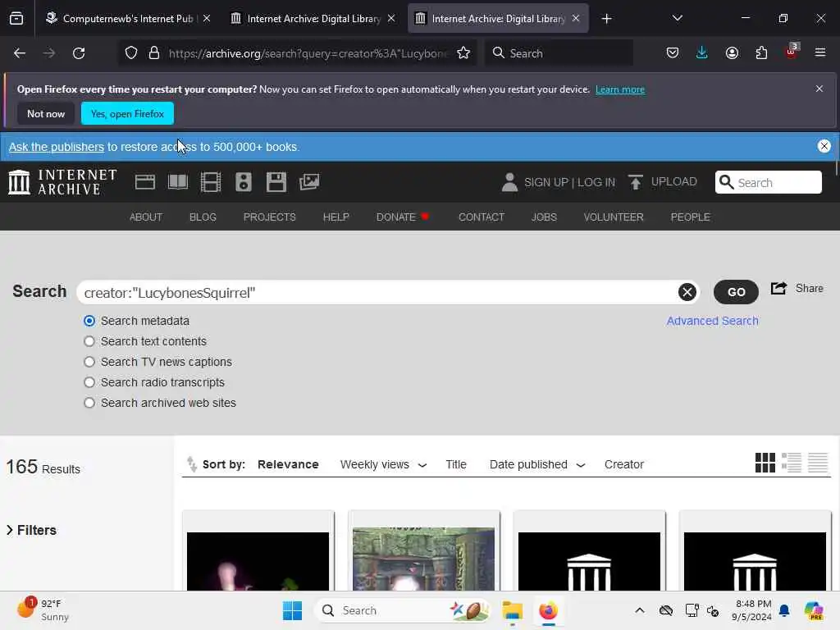840x630 pixels.
Task: Sort results by Title
Action: point(456,464)
